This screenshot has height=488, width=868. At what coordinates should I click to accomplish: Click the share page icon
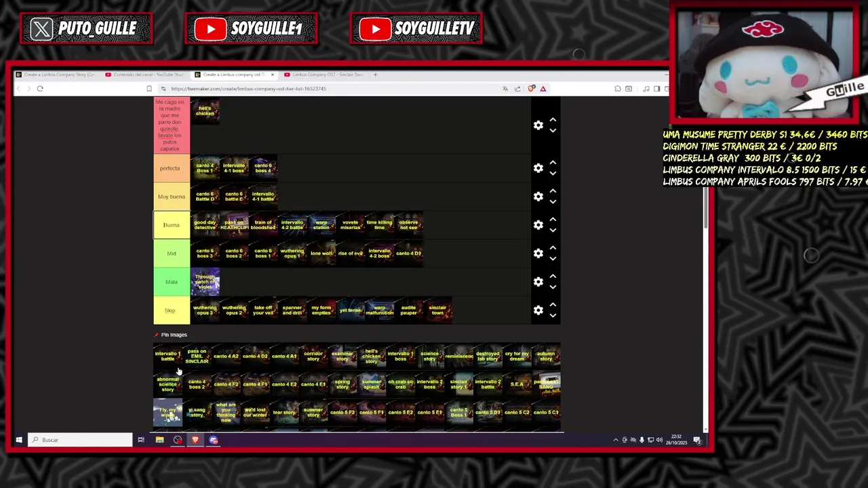coord(517,89)
